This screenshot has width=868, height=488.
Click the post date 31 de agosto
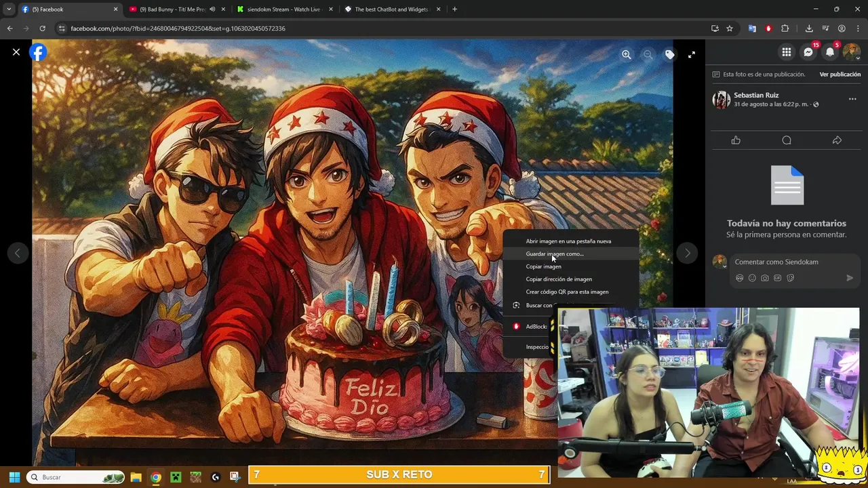(771, 104)
